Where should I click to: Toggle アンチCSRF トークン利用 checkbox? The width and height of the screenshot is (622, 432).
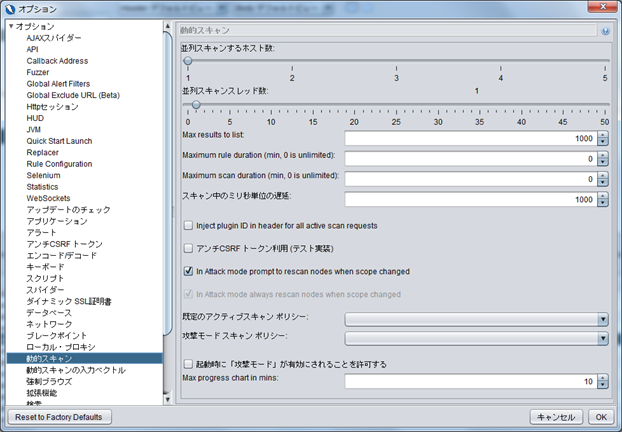(188, 249)
